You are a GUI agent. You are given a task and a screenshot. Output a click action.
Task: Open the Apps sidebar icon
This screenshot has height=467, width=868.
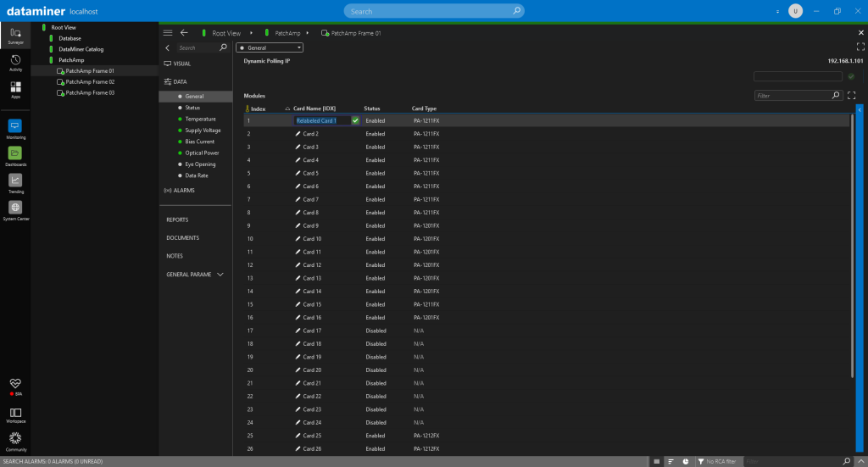[x=15, y=90]
